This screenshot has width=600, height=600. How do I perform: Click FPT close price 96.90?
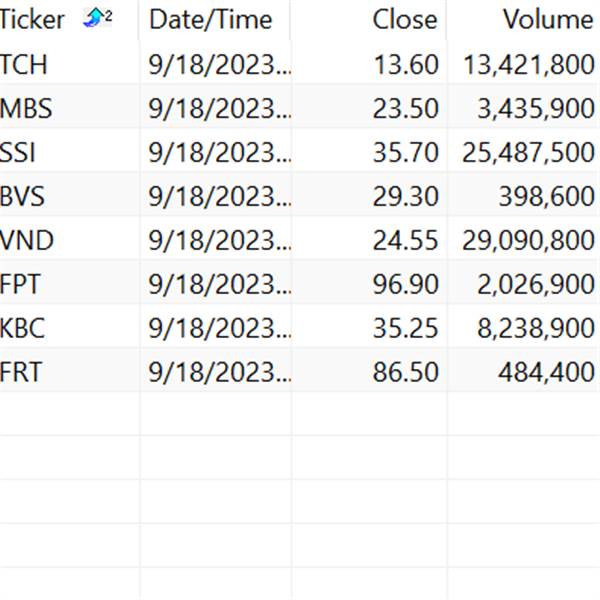[405, 285]
